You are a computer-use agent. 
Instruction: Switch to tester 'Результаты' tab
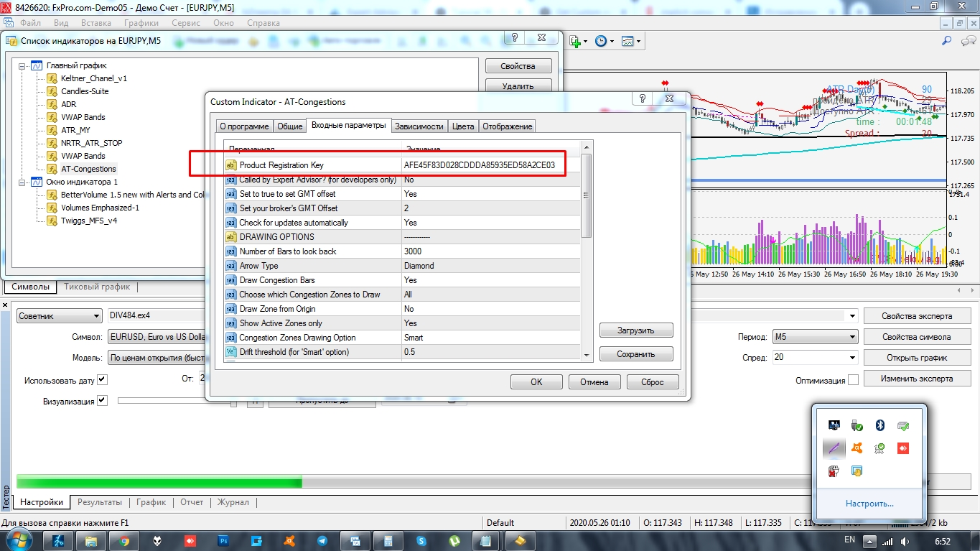(100, 502)
